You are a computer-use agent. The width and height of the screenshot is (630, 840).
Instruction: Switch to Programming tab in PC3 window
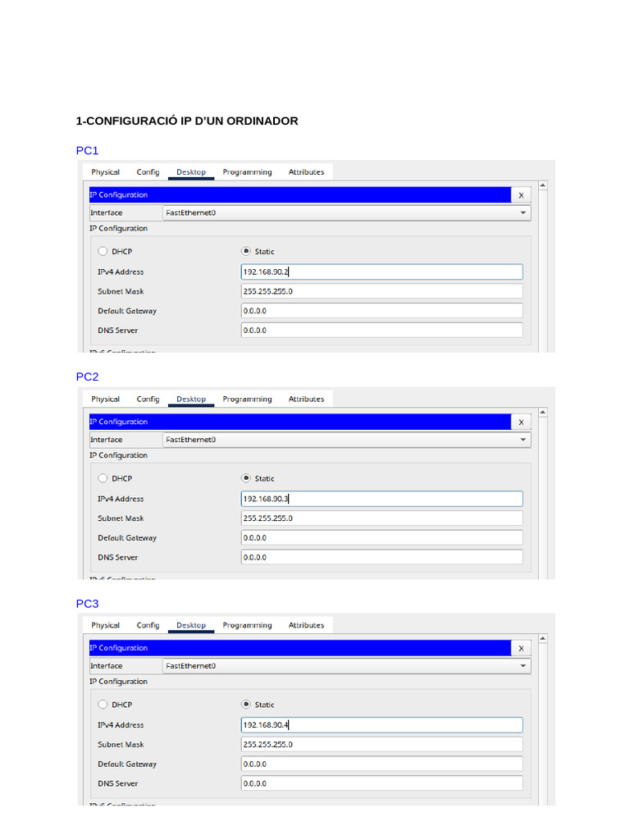(x=247, y=625)
